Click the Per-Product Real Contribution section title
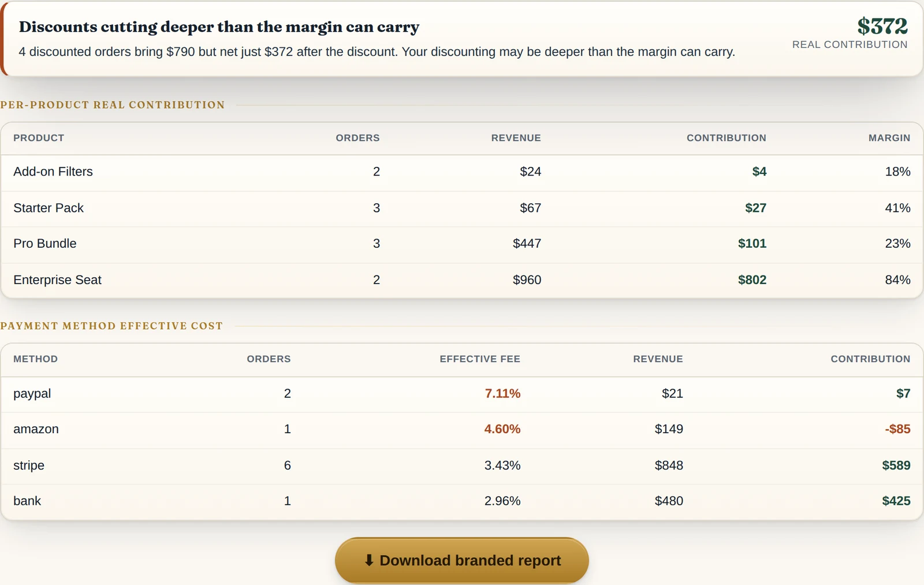The width and height of the screenshot is (924, 585). click(113, 105)
